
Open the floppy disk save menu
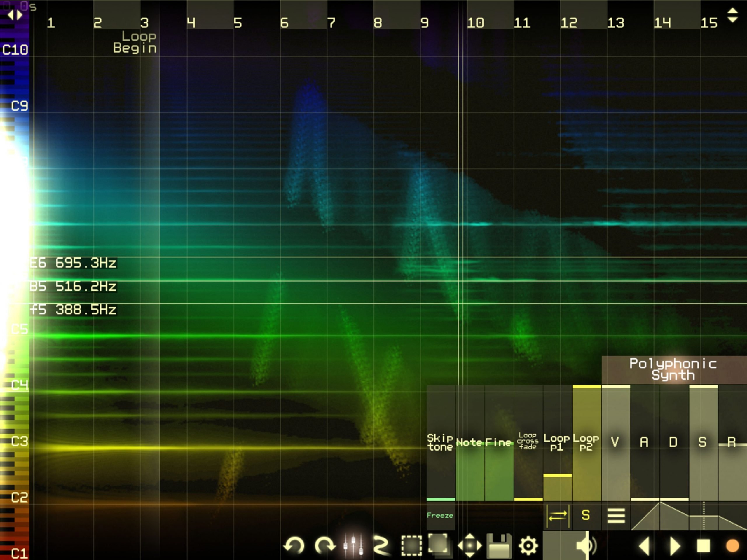point(499,545)
